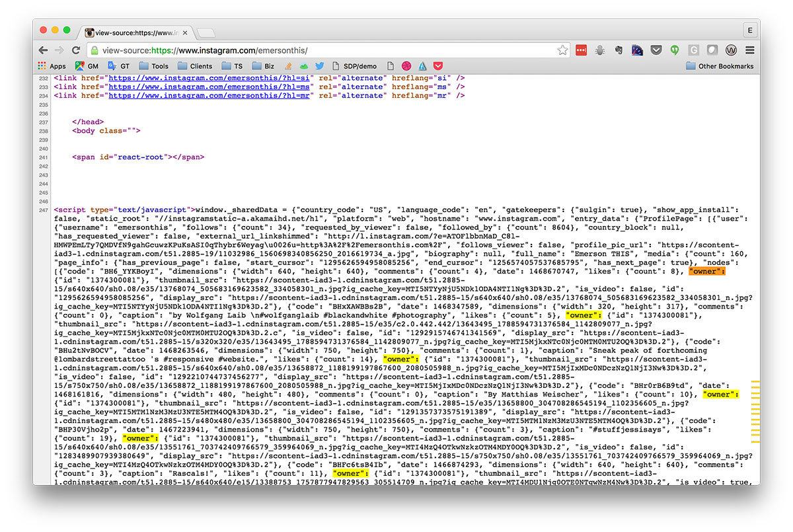Reload the view-source page
The height and width of the screenshot is (532, 793).
click(x=76, y=50)
